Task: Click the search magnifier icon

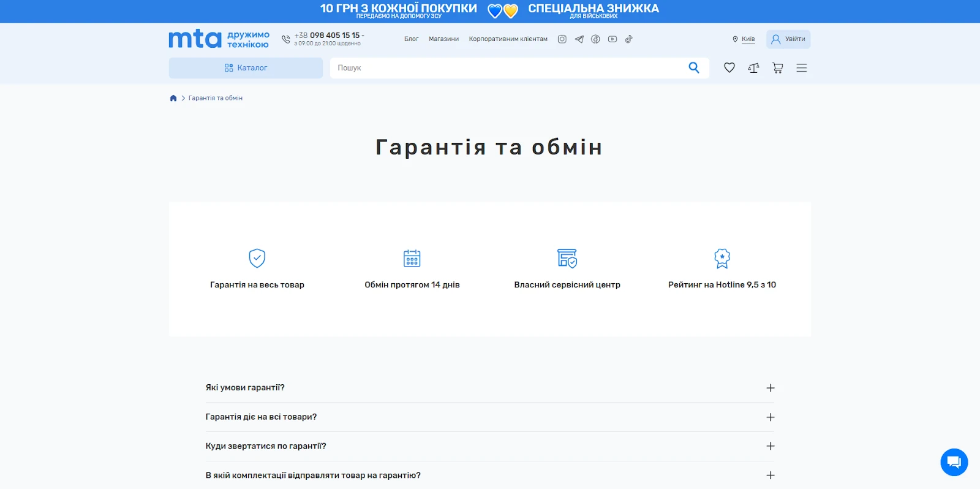Action: coord(694,67)
